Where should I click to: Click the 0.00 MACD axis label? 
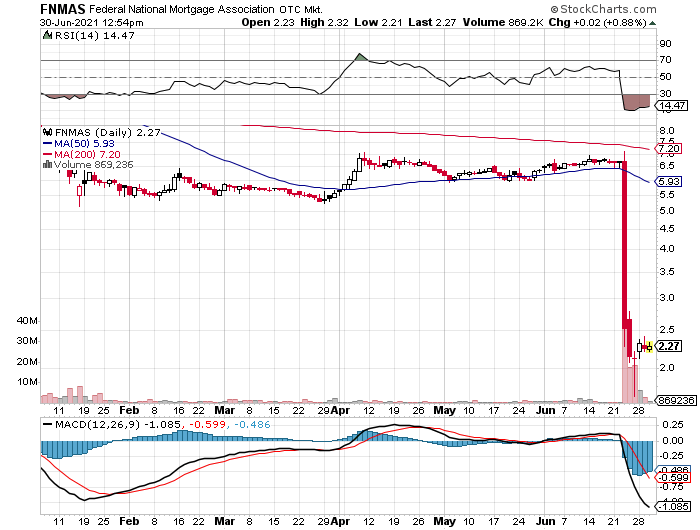pos(673,441)
